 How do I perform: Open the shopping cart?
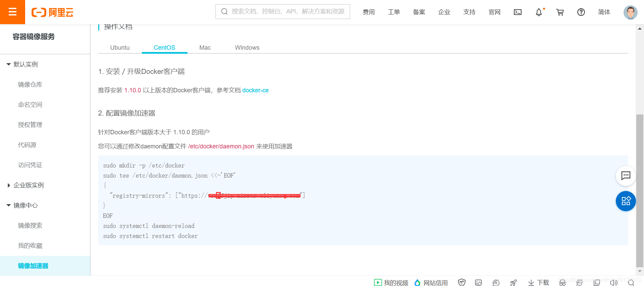click(x=560, y=12)
